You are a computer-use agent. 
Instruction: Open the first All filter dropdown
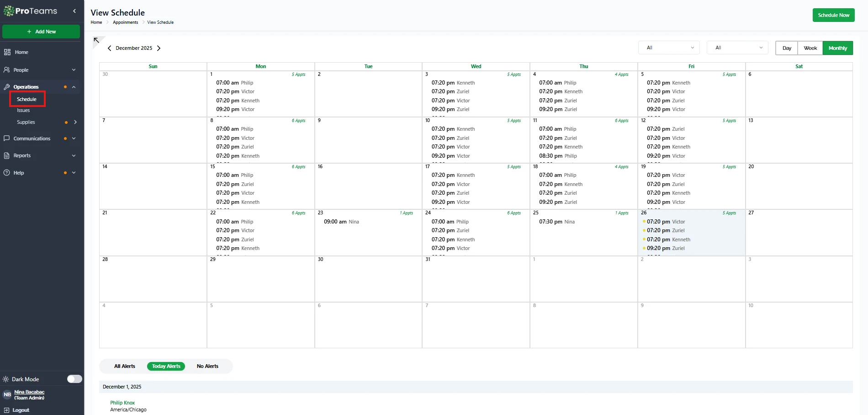click(x=669, y=48)
